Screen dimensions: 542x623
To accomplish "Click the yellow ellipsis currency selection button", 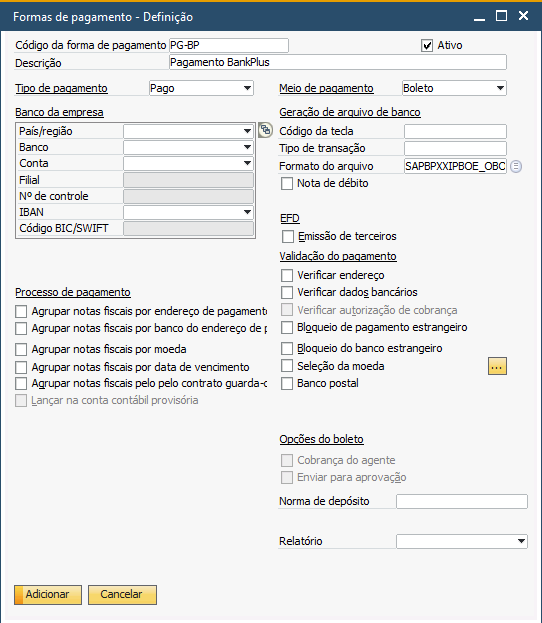I will click(x=497, y=366).
